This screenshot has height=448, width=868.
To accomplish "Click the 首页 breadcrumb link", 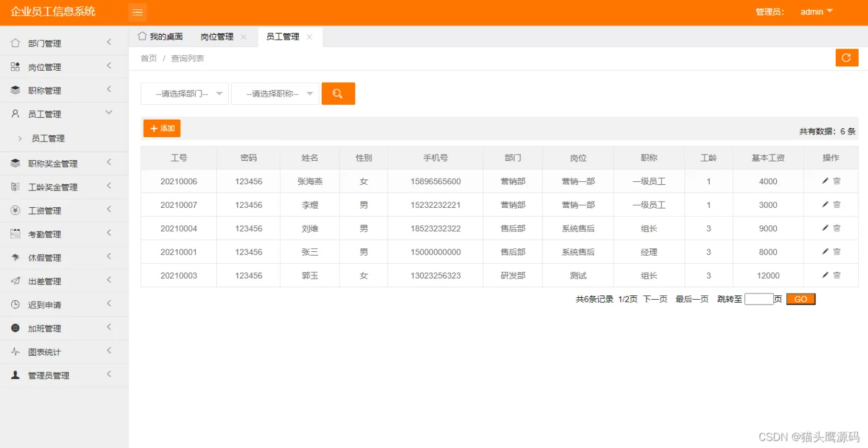I will click(149, 58).
